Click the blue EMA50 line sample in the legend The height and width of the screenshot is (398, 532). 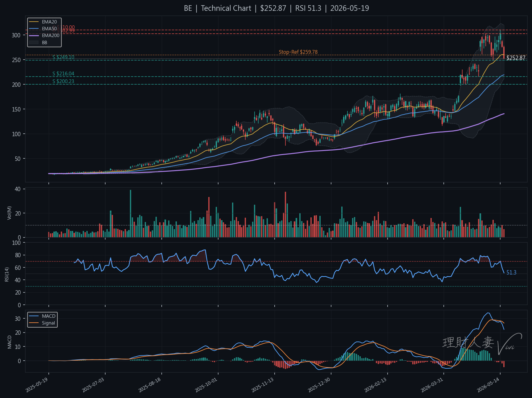coord(34,29)
